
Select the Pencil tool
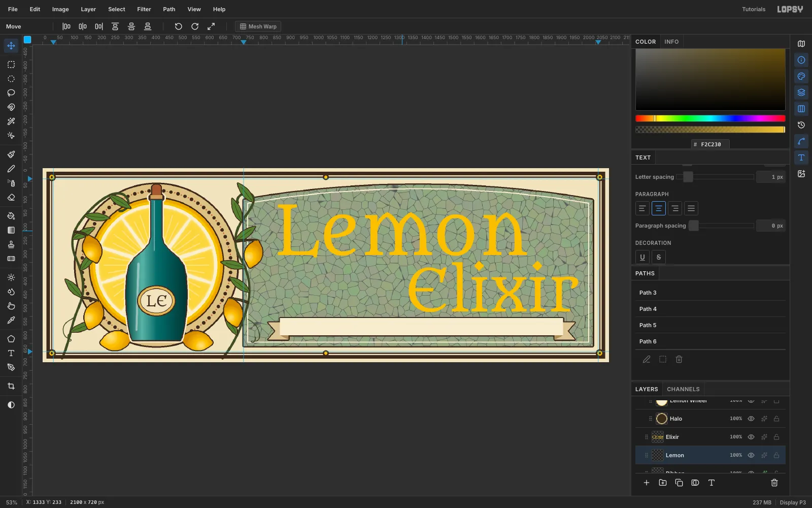[11, 169]
